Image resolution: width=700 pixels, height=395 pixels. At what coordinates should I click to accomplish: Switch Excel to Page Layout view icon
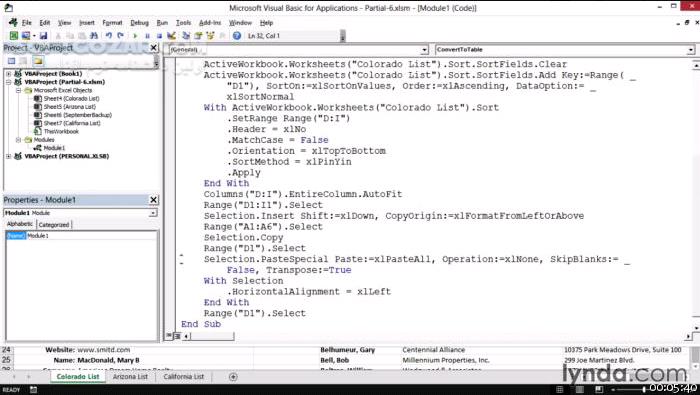pos(580,390)
